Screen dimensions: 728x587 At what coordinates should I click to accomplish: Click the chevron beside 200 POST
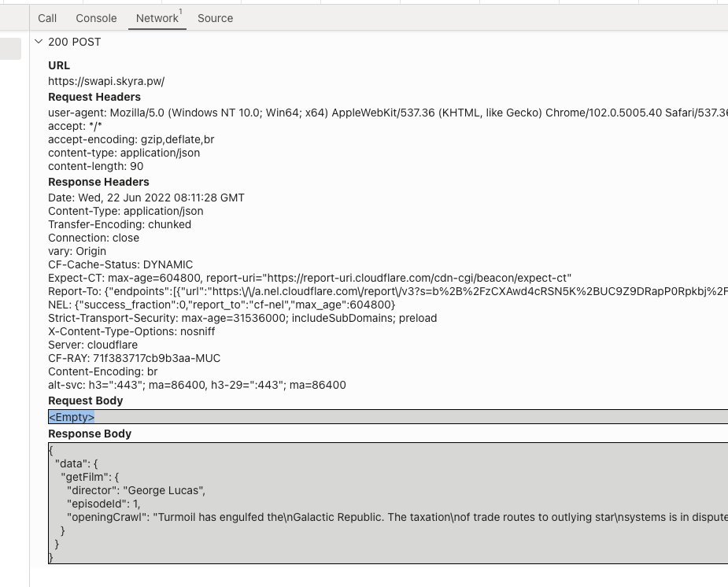pyautogui.click(x=37, y=42)
